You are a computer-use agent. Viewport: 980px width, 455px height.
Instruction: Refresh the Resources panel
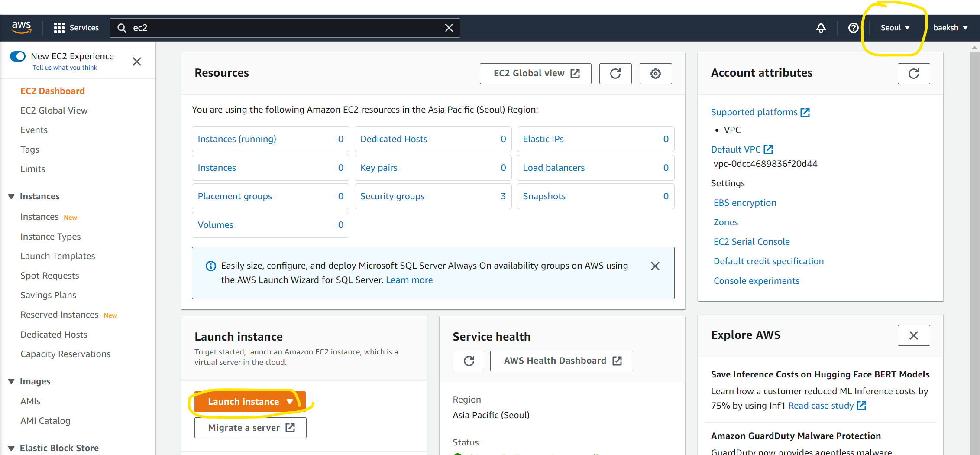[615, 74]
